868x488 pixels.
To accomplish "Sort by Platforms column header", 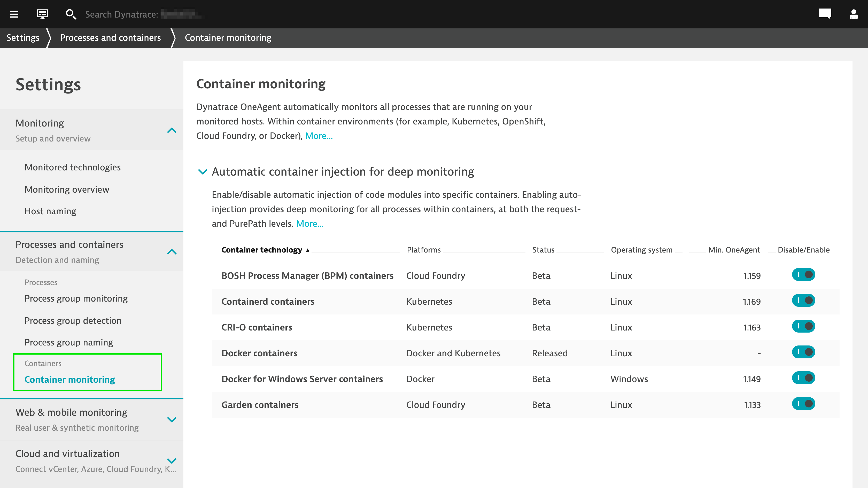I will [x=424, y=250].
